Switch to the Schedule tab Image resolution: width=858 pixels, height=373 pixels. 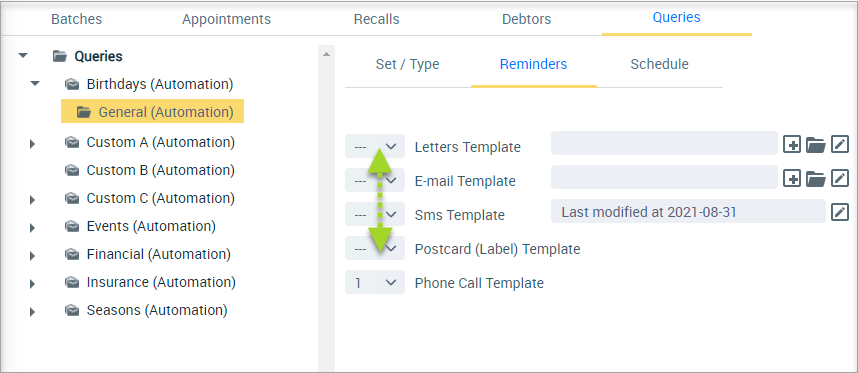659,64
